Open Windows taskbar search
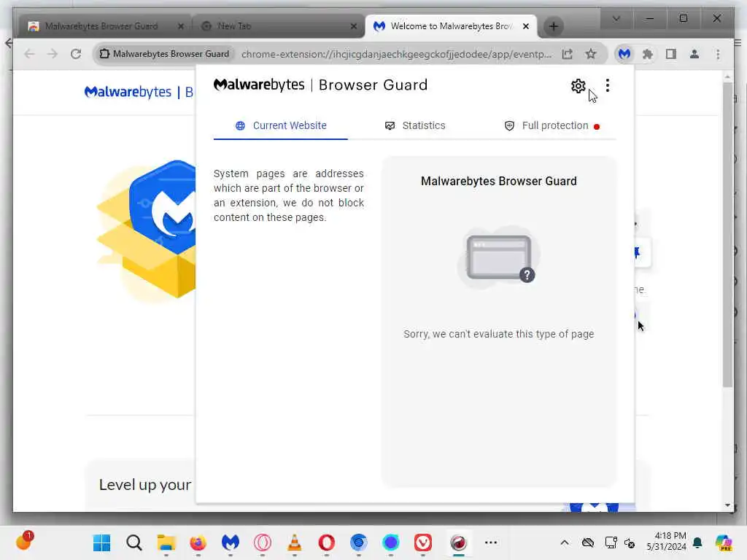 click(x=134, y=542)
